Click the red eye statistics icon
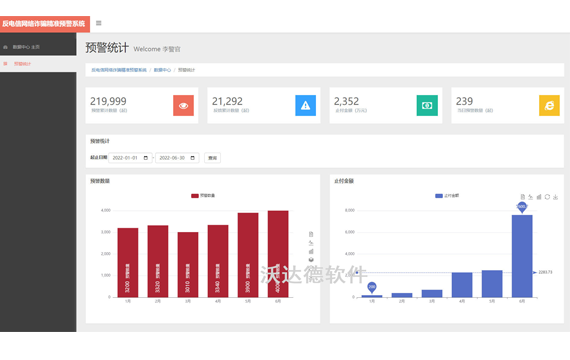570x360 pixels. coord(183,105)
